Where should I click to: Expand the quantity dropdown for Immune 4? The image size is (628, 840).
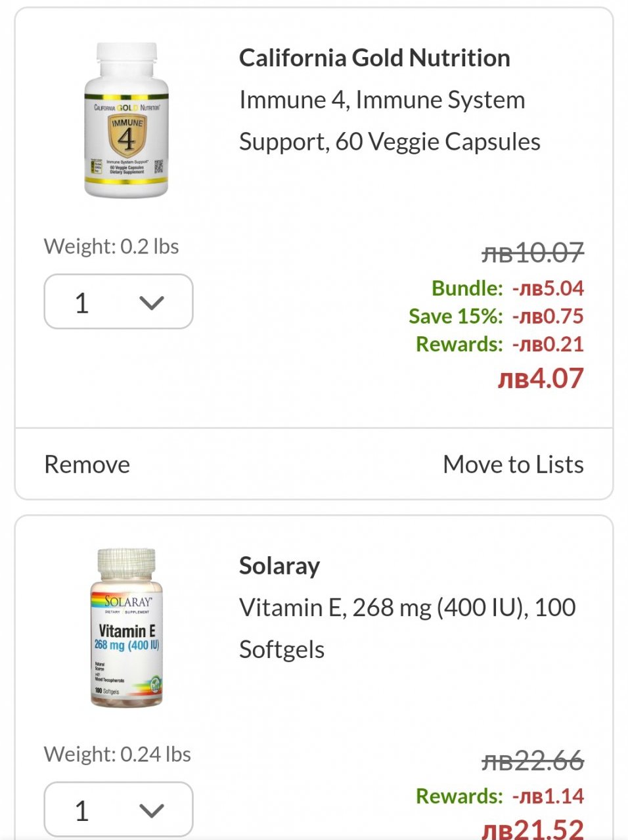[118, 301]
